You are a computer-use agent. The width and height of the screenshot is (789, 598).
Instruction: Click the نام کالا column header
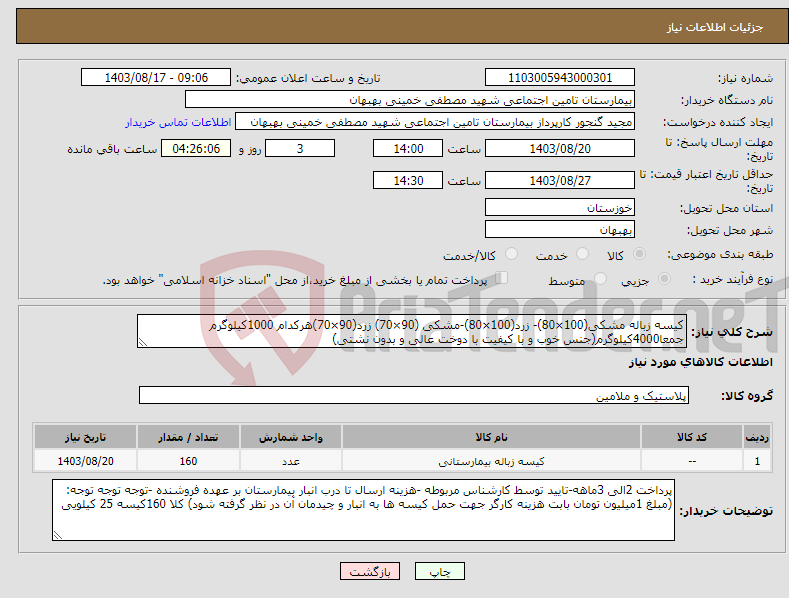(491, 437)
